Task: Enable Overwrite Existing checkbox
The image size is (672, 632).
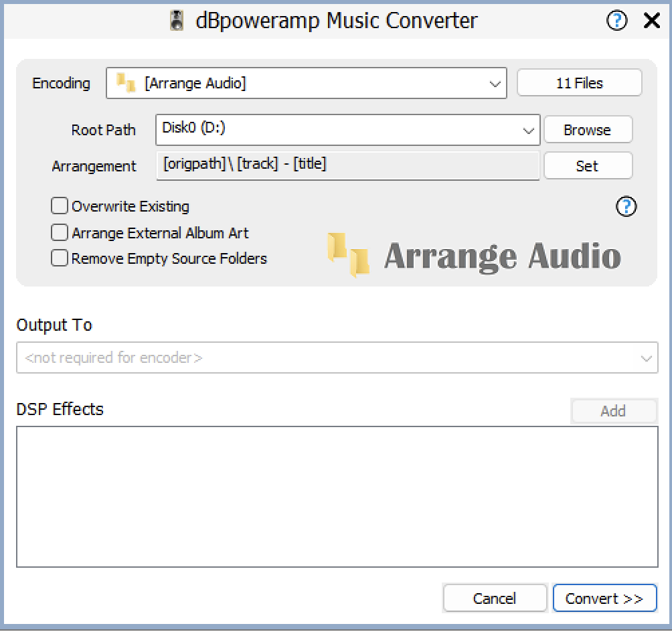Action: (x=60, y=206)
